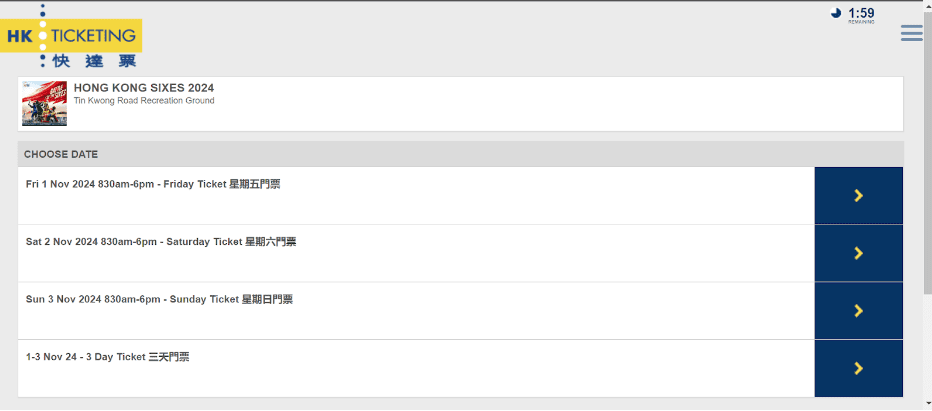Click the Hong Kong Sixes 2024 title
Viewport: 932px width, 411px height.
pyautogui.click(x=144, y=88)
